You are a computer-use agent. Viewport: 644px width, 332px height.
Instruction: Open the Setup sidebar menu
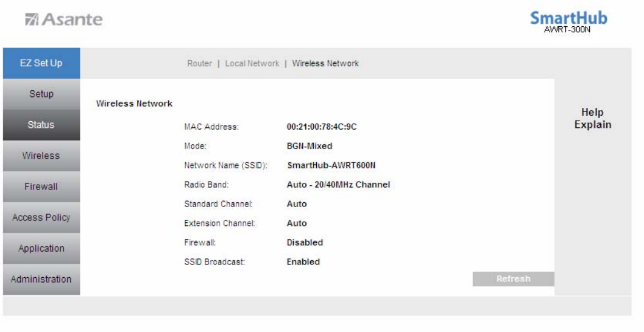(x=41, y=94)
